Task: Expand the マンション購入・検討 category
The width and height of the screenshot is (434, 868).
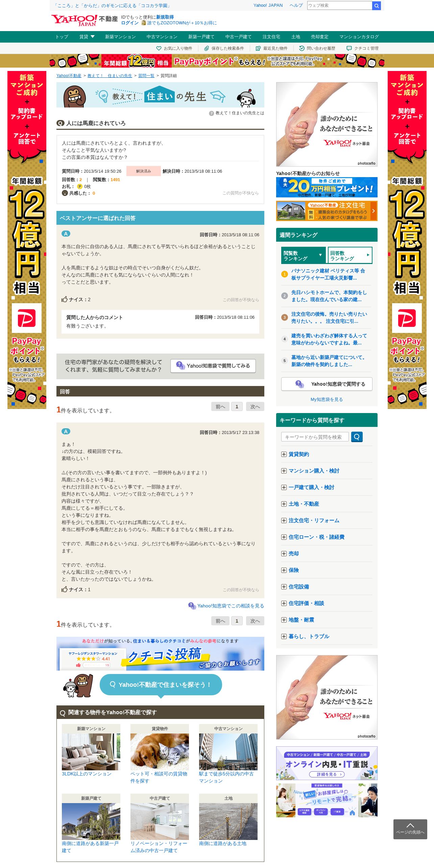Action: (284, 471)
